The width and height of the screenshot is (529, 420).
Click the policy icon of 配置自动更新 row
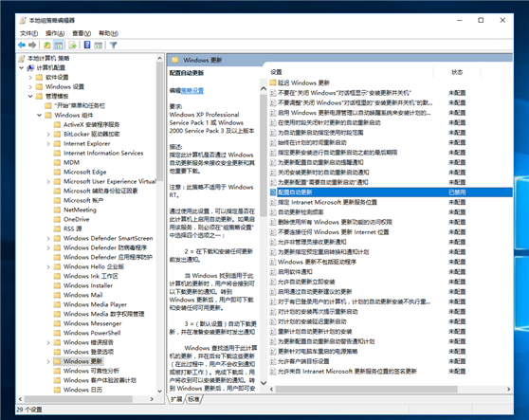(x=273, y=192)
